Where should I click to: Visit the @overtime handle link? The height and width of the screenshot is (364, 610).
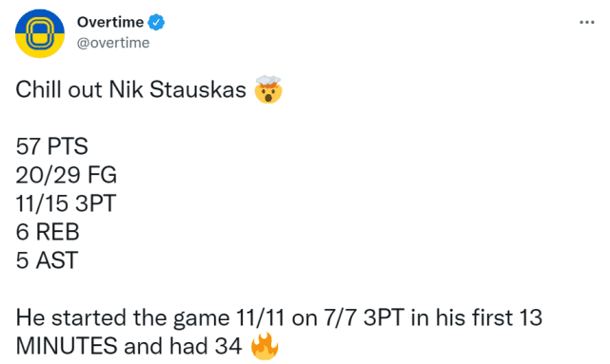[113, 43]
